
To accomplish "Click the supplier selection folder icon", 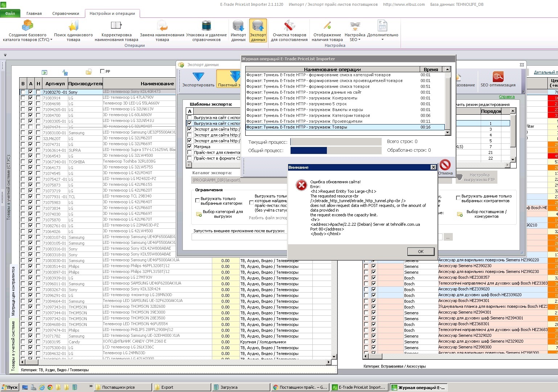I will pos(460,215).
